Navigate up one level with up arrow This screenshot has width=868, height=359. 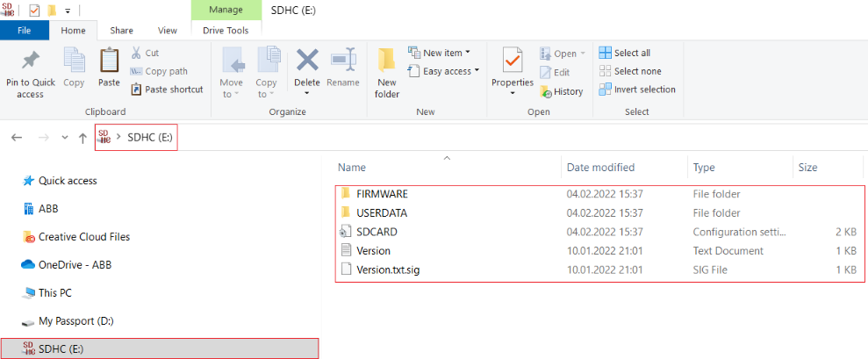click(x=82, y=138)
